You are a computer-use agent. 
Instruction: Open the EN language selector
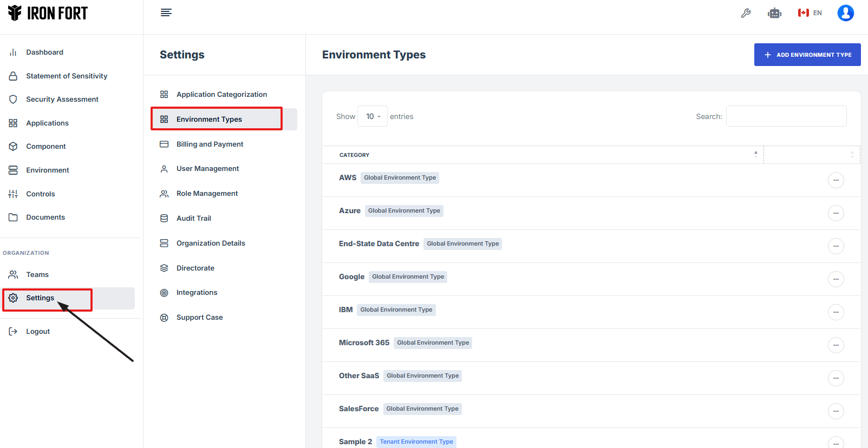pos(810,13)
